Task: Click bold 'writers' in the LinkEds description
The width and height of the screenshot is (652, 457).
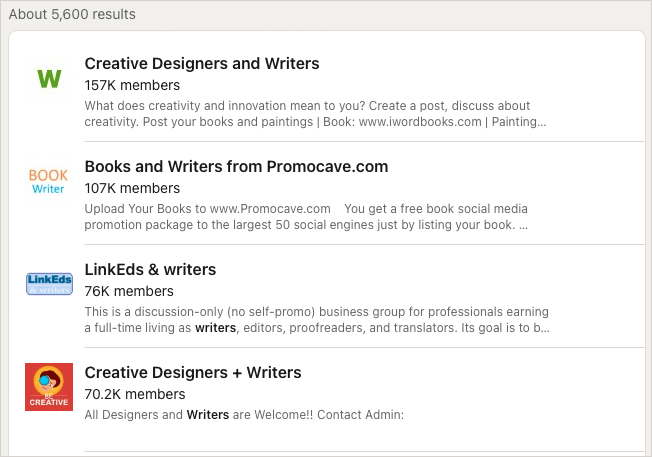Action: pyautogui.click(x=215, y=328)
